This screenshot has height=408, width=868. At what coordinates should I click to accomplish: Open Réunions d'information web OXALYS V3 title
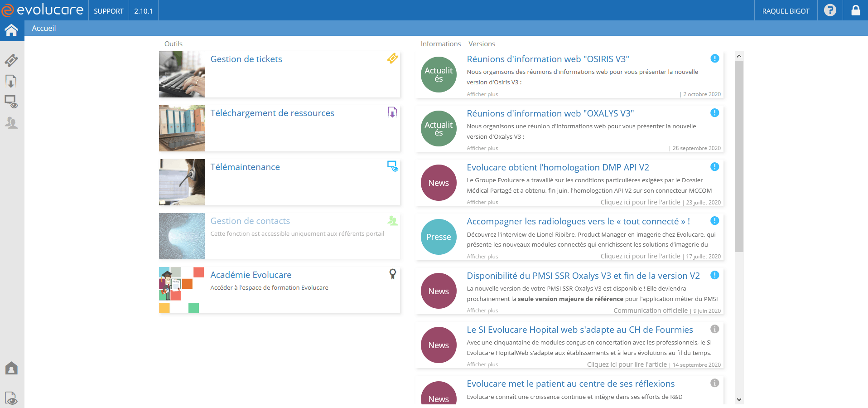(550, 113)
